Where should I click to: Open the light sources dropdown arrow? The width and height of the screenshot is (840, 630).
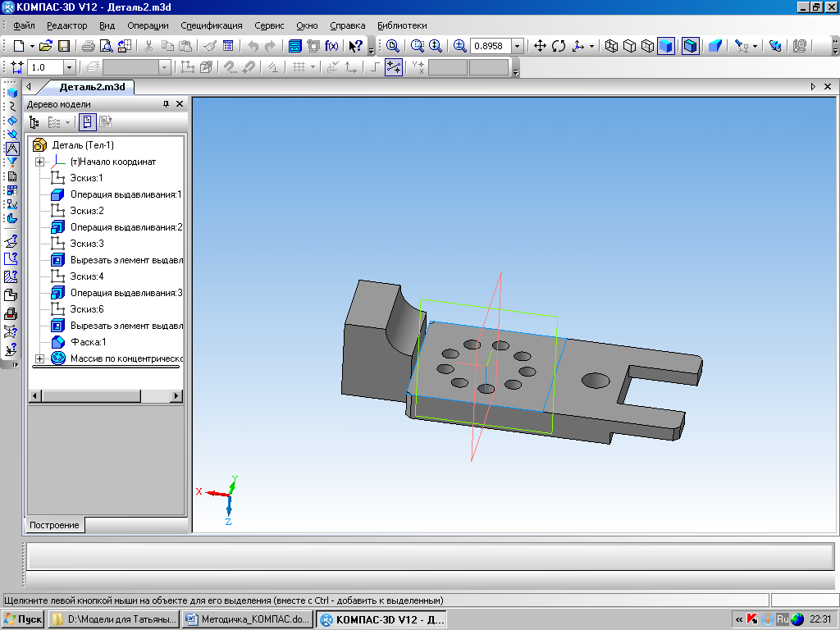coord(755,47)
